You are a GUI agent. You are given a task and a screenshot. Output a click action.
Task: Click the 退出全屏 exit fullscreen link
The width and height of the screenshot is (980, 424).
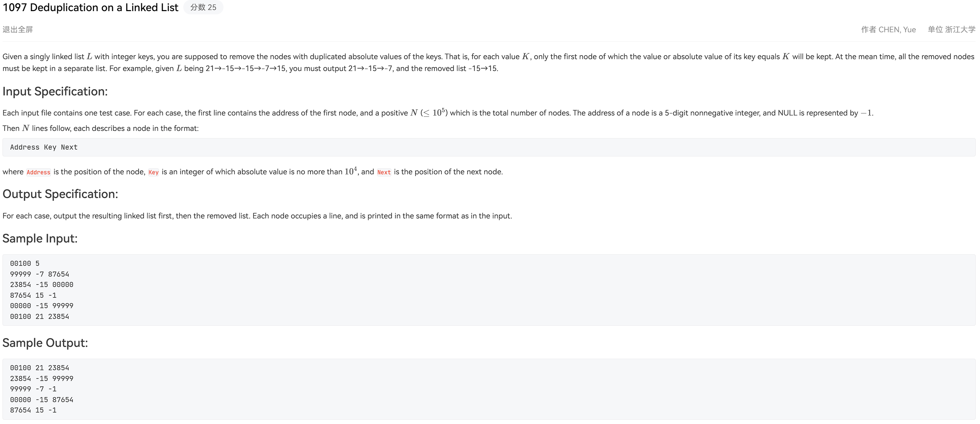[x=18, y=30]
